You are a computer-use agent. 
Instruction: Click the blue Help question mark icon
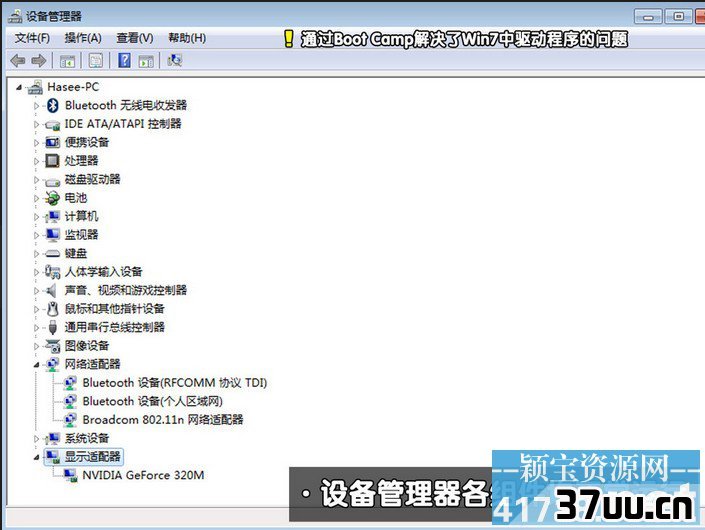(124, 60)
